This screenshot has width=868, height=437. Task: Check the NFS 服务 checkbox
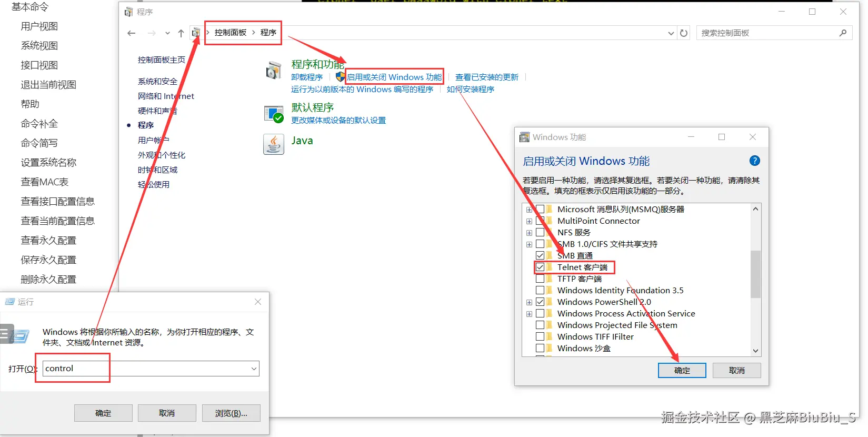pyautogui.click(x=540, y=232)
